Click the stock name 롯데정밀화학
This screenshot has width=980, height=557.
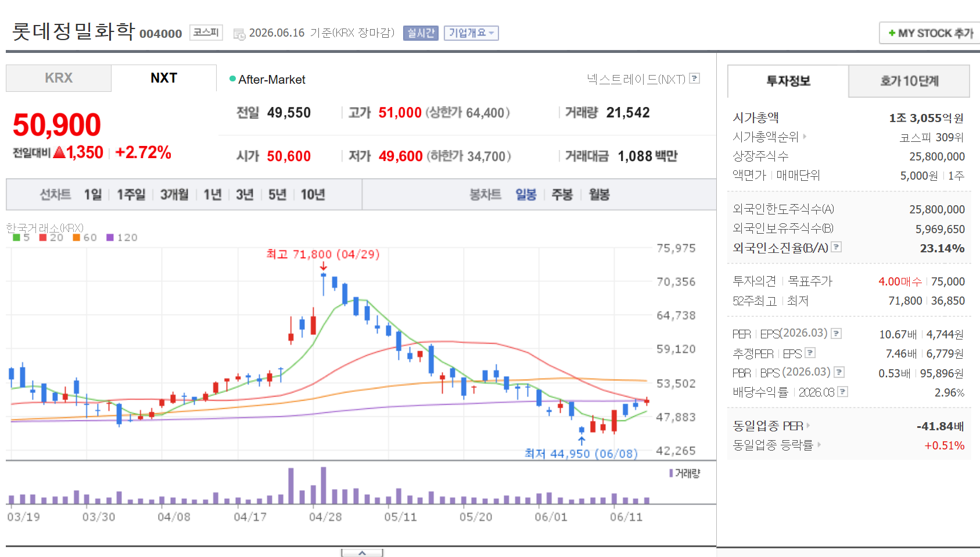pos(73,31)
